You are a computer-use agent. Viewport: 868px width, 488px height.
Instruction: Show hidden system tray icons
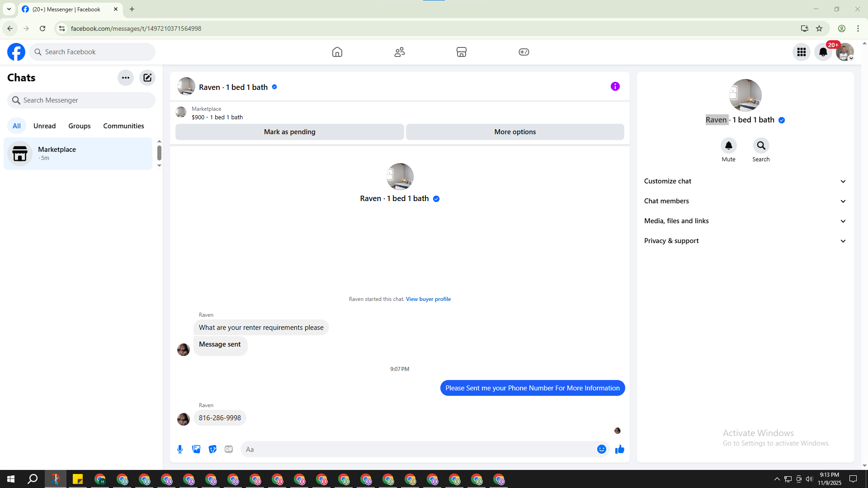pyautogui.click(x=777, y=479)
